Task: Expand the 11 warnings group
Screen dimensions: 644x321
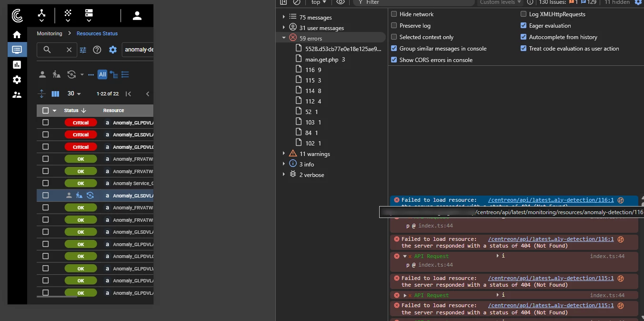Action: tap(284, 154)
